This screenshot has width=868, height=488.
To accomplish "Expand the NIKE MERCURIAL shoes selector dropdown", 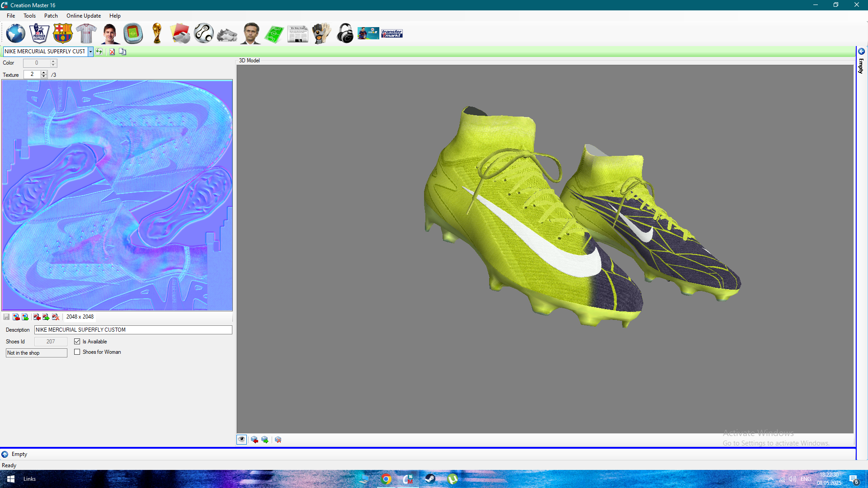I will tap(90, 52).
